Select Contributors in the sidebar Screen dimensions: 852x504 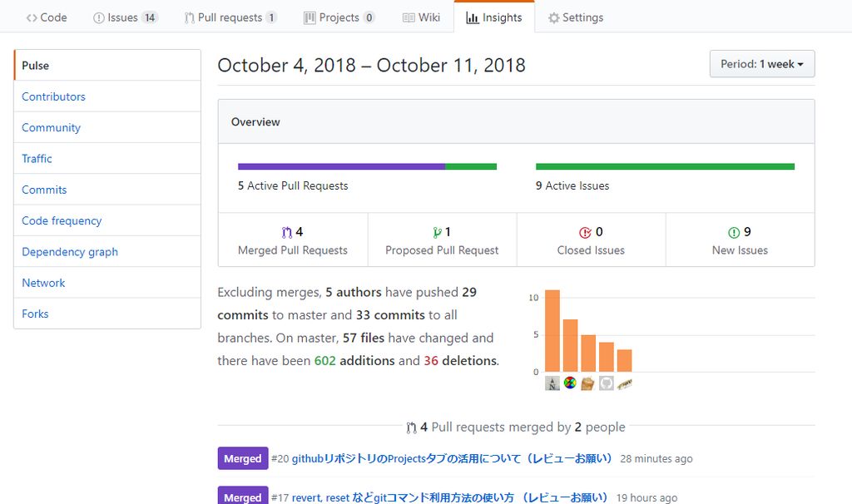(x=53, y=96)
